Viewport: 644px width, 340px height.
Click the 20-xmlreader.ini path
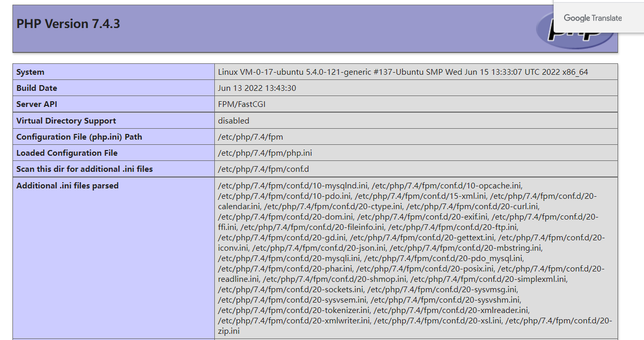coord(450,310)
